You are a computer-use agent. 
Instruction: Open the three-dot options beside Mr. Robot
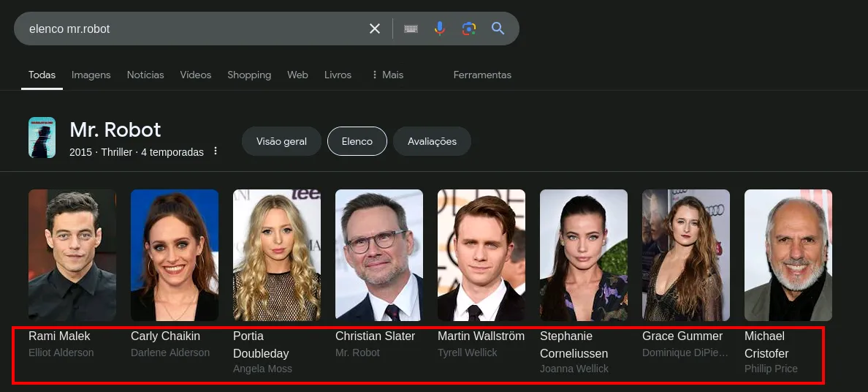[x=216, y=151]
